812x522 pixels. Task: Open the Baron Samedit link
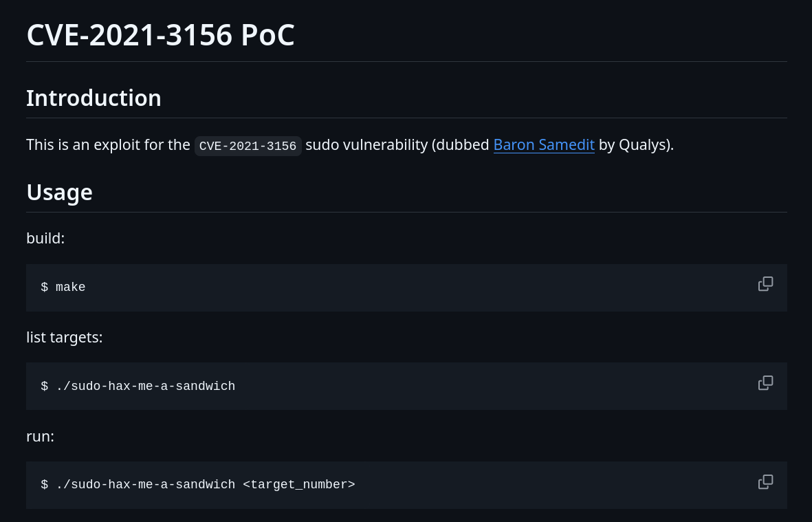[x=544, y=144]
